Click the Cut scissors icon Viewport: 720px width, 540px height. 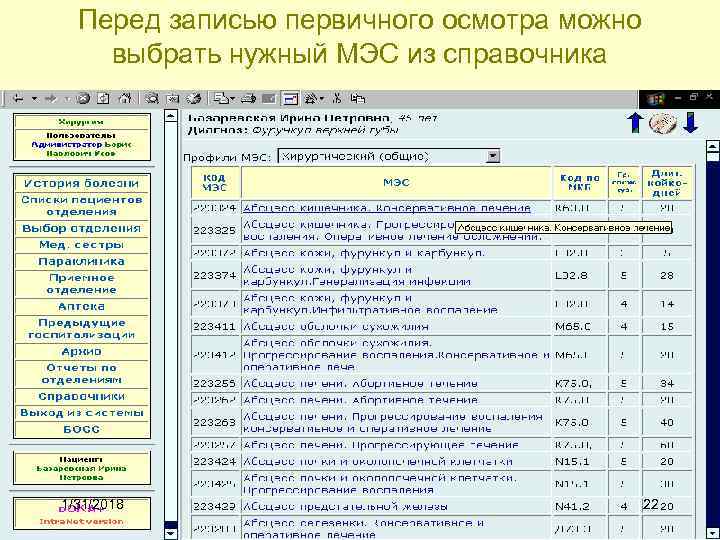[338, 99]
